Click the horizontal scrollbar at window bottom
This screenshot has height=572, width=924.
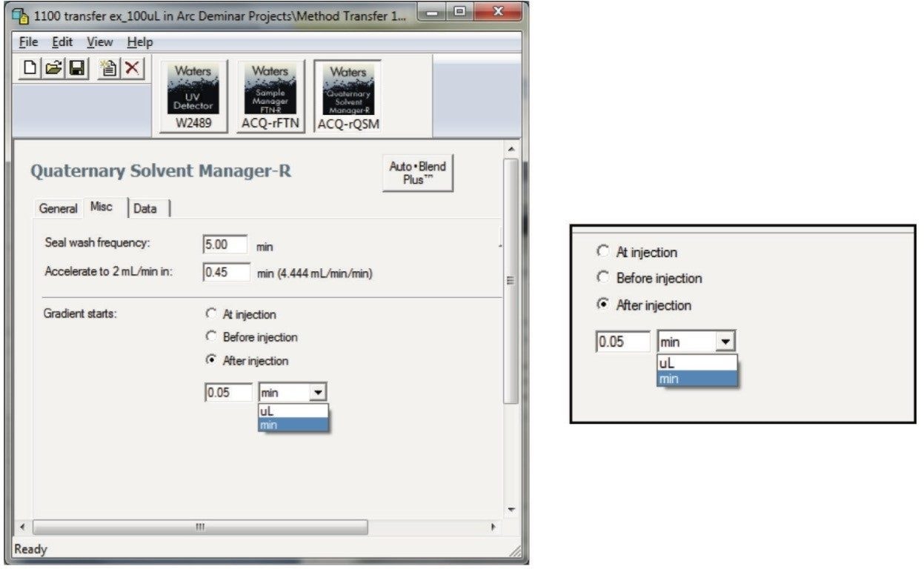[x=200, y=527]
